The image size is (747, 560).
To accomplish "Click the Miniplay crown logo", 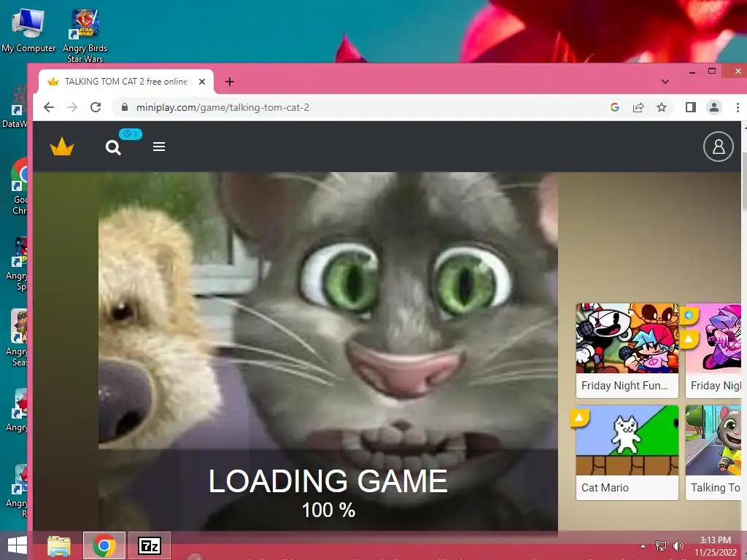I will click(62, 147).
